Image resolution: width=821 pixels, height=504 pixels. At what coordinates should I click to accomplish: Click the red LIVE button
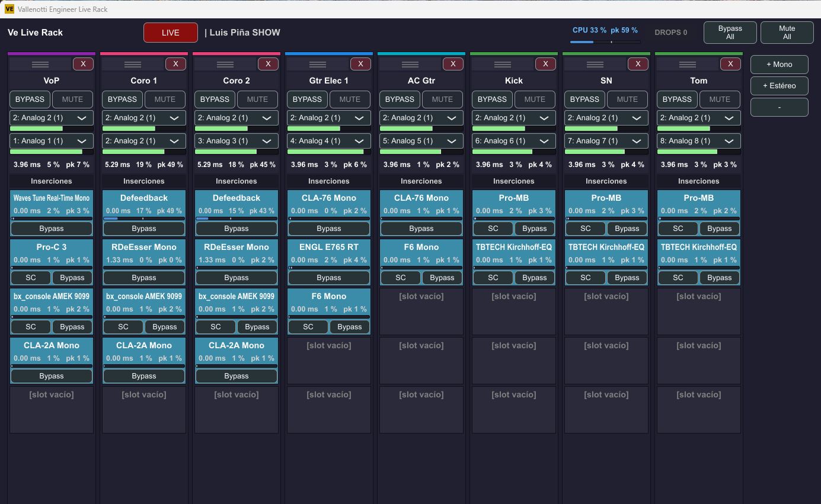[170, 33]
